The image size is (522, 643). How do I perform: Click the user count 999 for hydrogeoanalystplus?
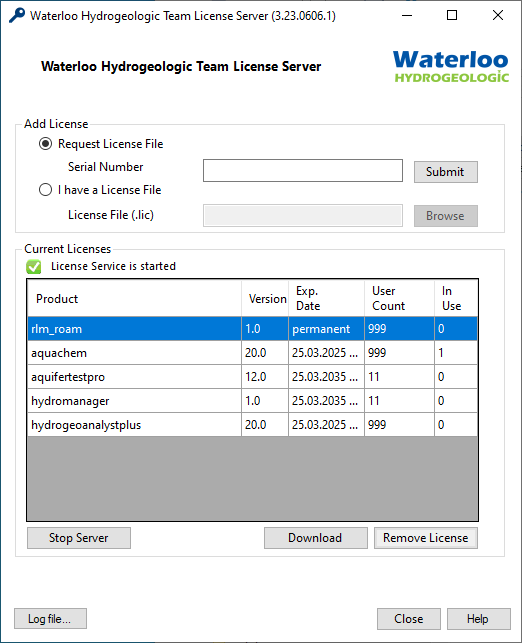coord(400,425)
